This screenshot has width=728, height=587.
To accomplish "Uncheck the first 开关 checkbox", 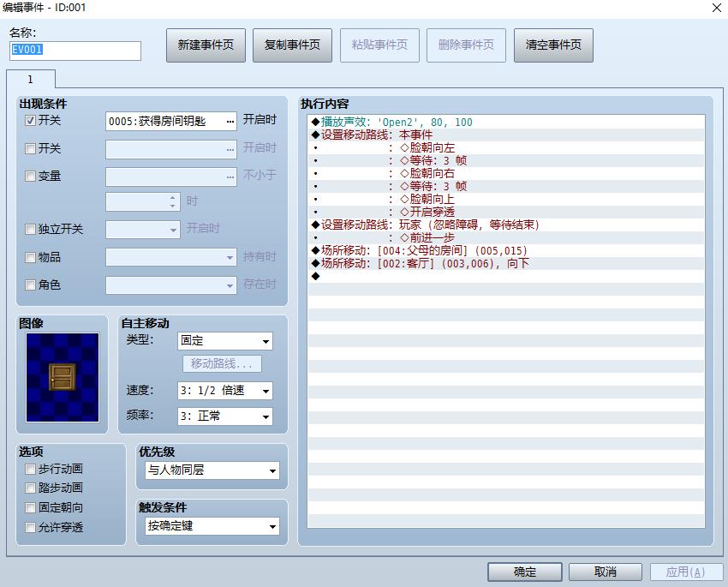I will (30, 121).
